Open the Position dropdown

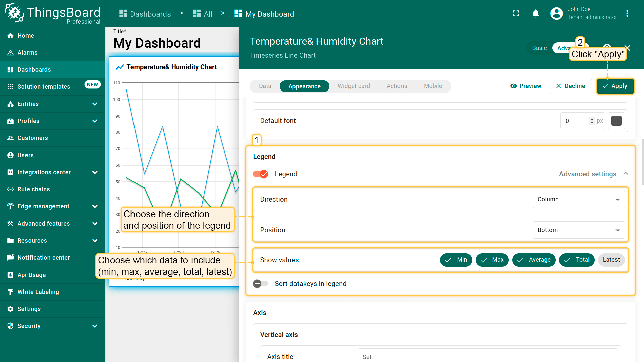tap(578, 230)
